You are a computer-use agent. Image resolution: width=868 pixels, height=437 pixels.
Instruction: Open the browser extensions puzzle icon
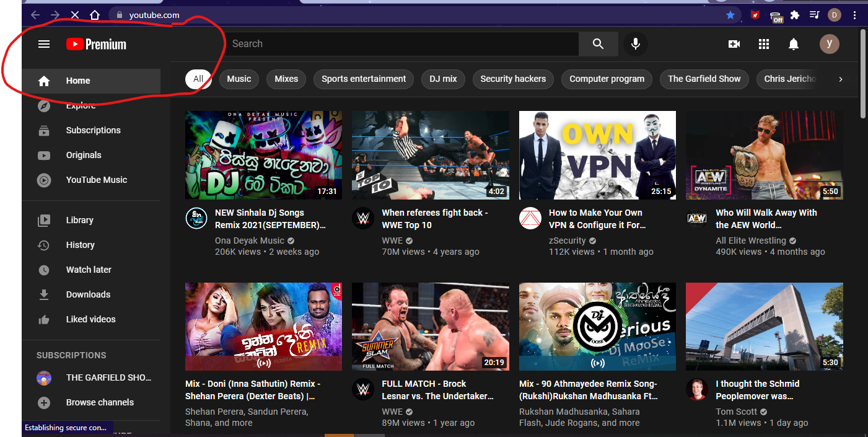click(x=795, y=15)
